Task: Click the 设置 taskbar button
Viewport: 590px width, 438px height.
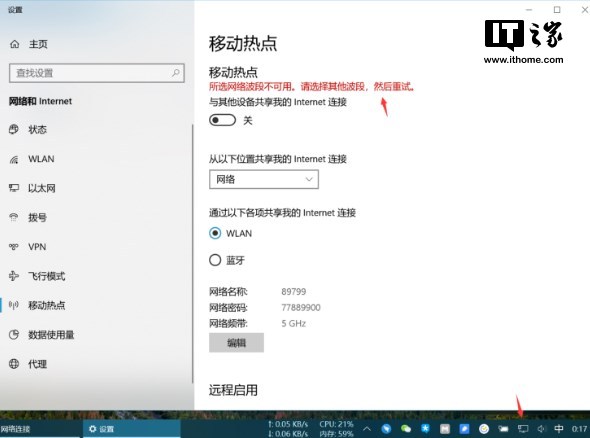Action: pyautogui.click(x=132, y=429)
